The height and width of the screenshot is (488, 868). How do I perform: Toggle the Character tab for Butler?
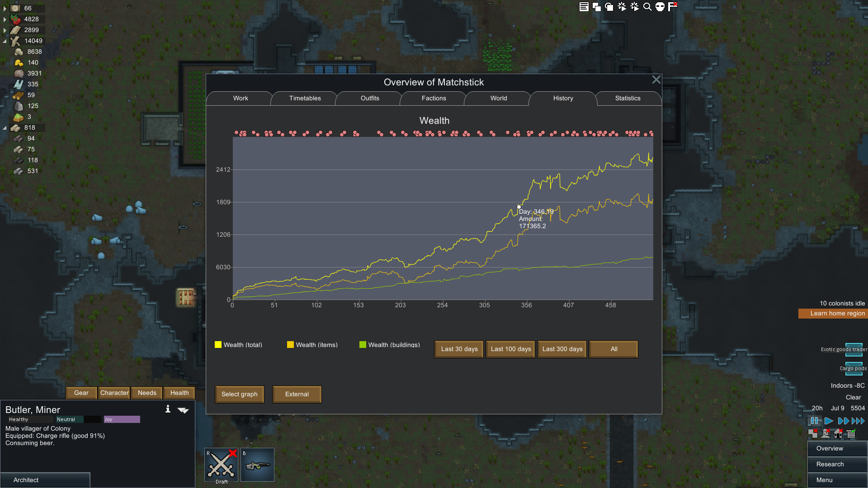(x=114, y=393)
